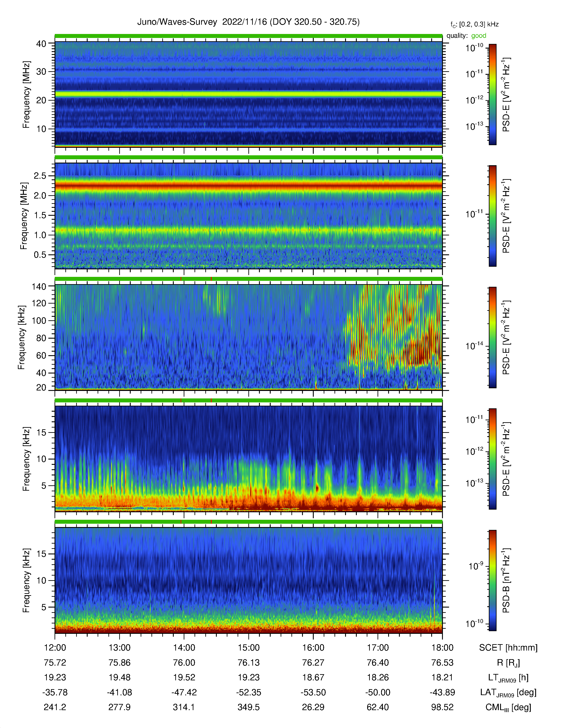Click the magnetic PSD-B spectrogram at the bottom
The height and width of the screenshot is (728, 563).
pos(248,580)
